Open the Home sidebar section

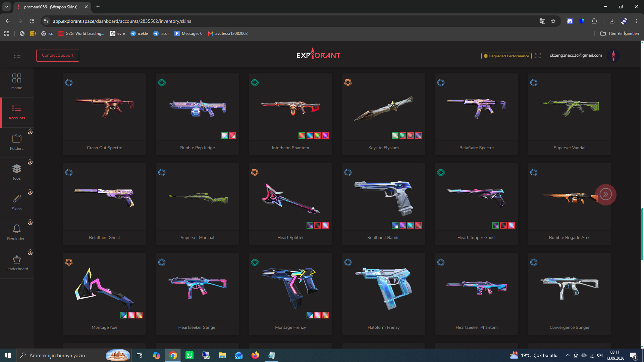pyautogui.click(x=17, y=82)
